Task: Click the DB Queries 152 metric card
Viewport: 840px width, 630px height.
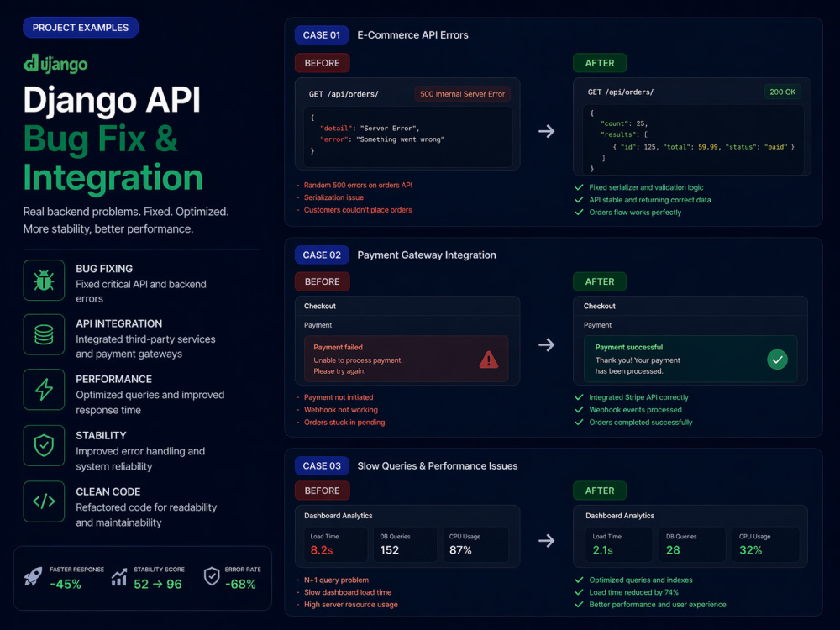Action: 406,544
